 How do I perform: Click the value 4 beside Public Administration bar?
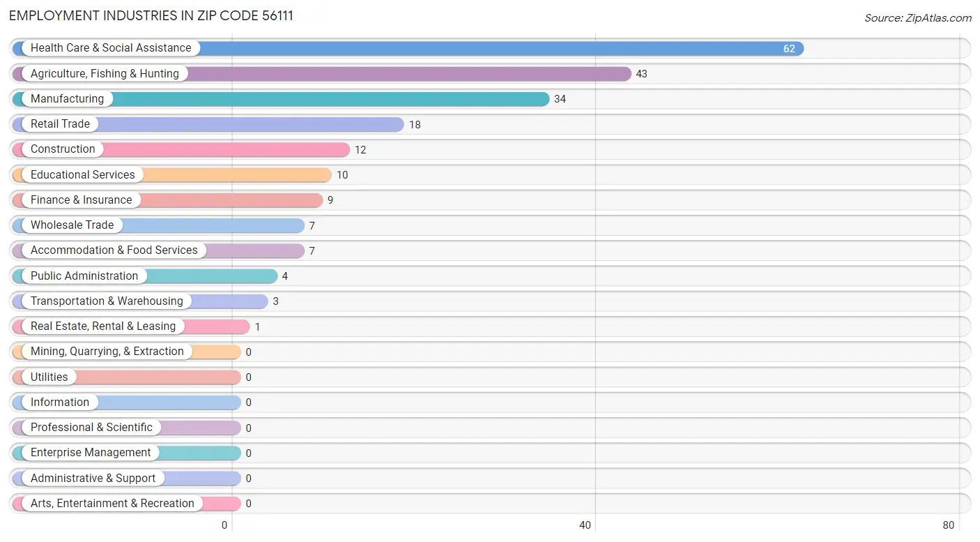tap(285, 276)
